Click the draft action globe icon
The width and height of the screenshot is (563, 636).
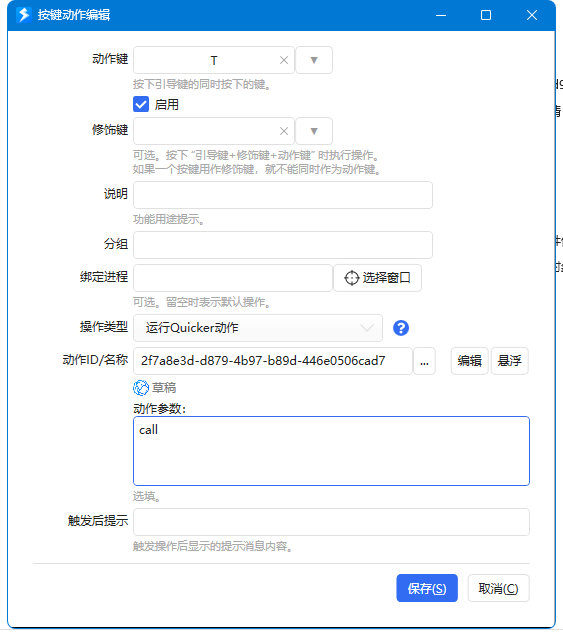pyautogui.click(x=141, y=388)
